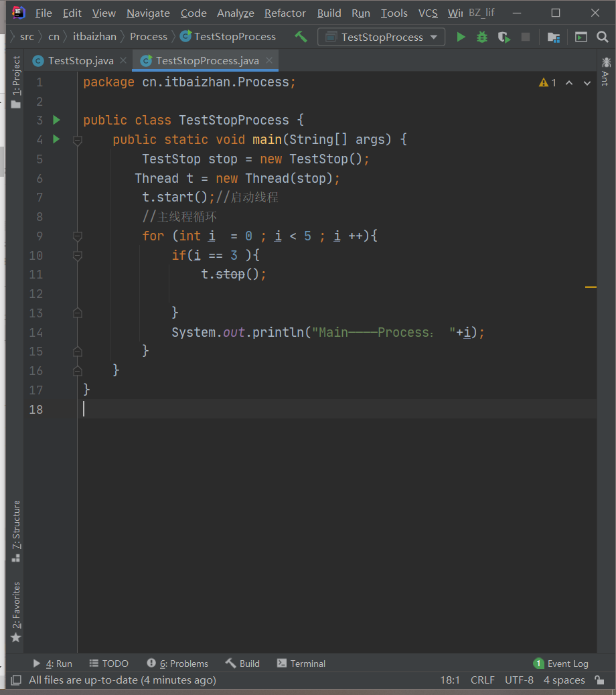
Task: Open the Run menu
Action: (361, 13)
